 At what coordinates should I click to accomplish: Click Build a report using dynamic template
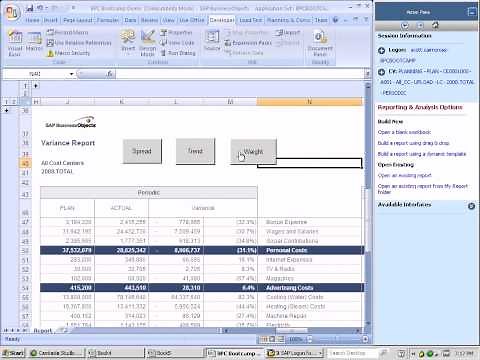pos(422,154)
